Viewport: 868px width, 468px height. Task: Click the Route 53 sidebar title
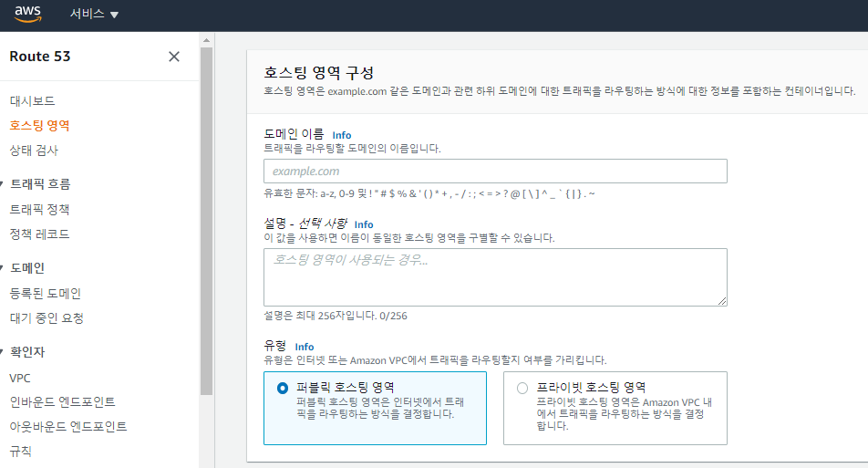click(40, 57)
